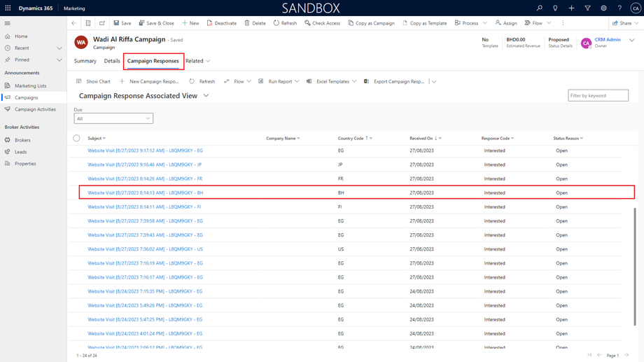Open the help question mark icon
Viewport: 644px width, 362px height.
tap(619, 8)
